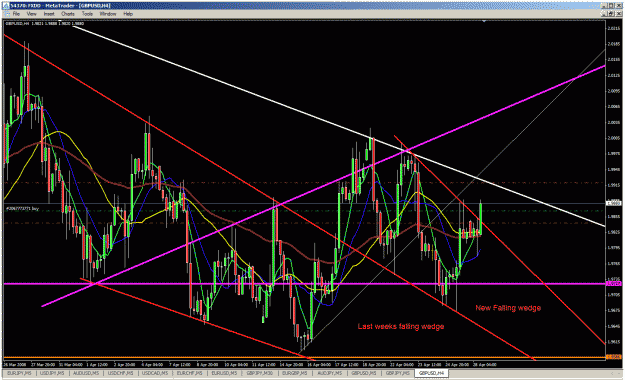Open the Insert menu
The width and height of the screenshot is (625, 380).
coord(49,14)
